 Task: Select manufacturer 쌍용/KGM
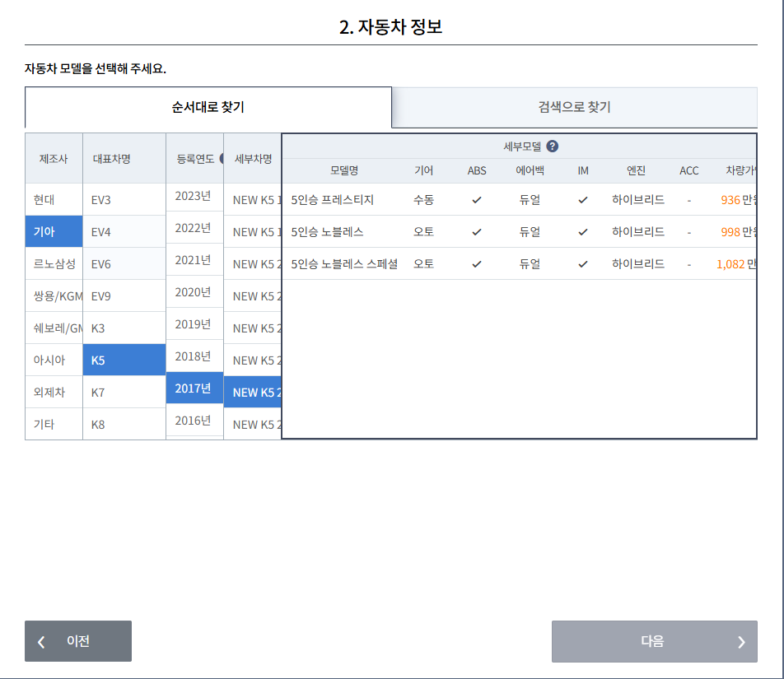[54, 295]
